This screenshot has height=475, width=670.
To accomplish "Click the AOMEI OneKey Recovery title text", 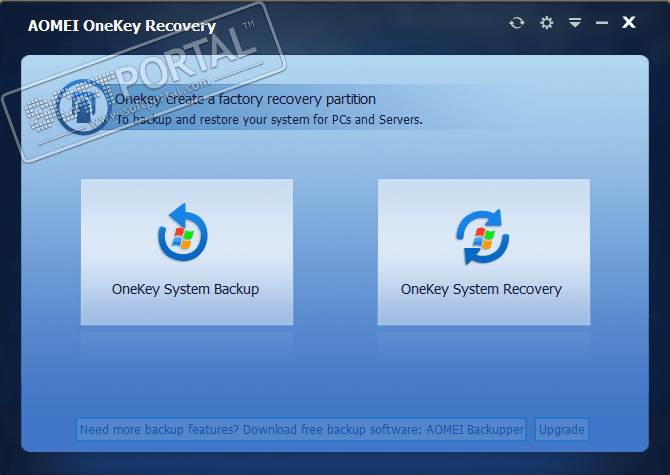I will (x=122, y=26).
